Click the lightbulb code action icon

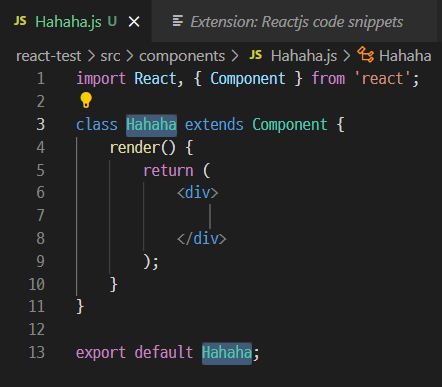pos(86,100)
